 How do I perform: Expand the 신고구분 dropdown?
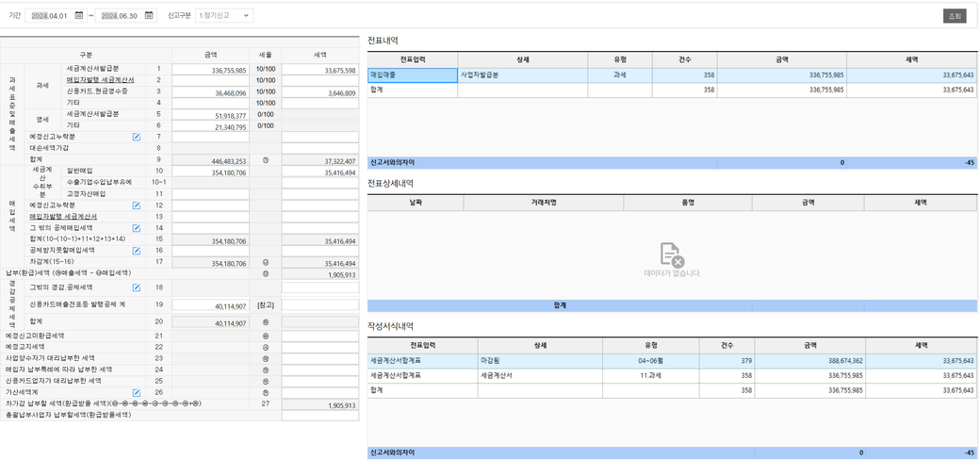(223, 16)
